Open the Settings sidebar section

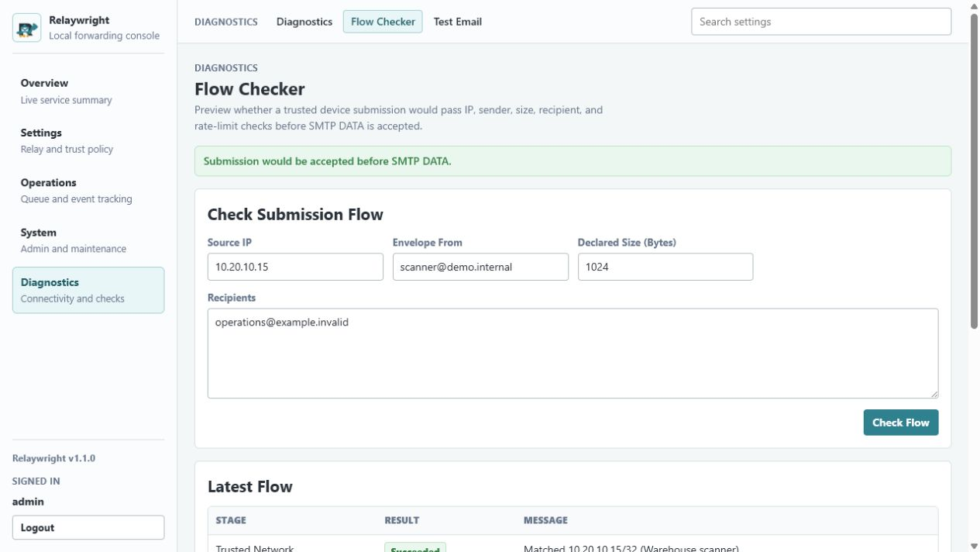click(88, 140)
